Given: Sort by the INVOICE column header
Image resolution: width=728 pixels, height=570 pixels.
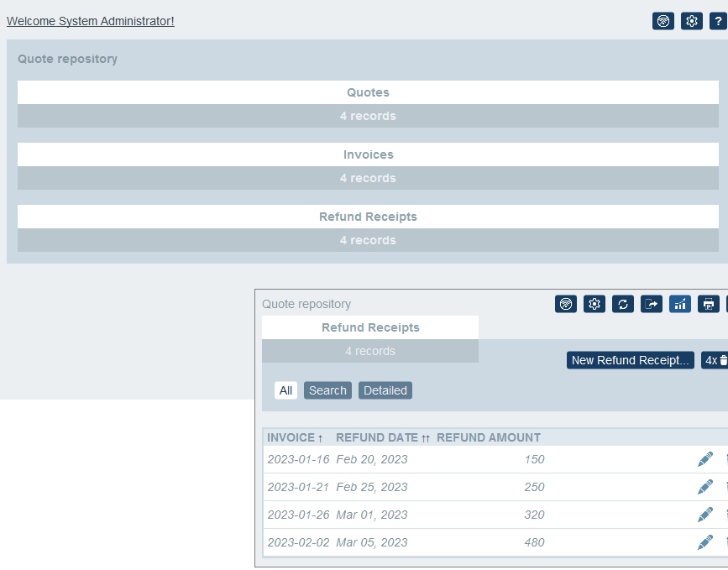Looking at the screenshot, I should [291, 437].
